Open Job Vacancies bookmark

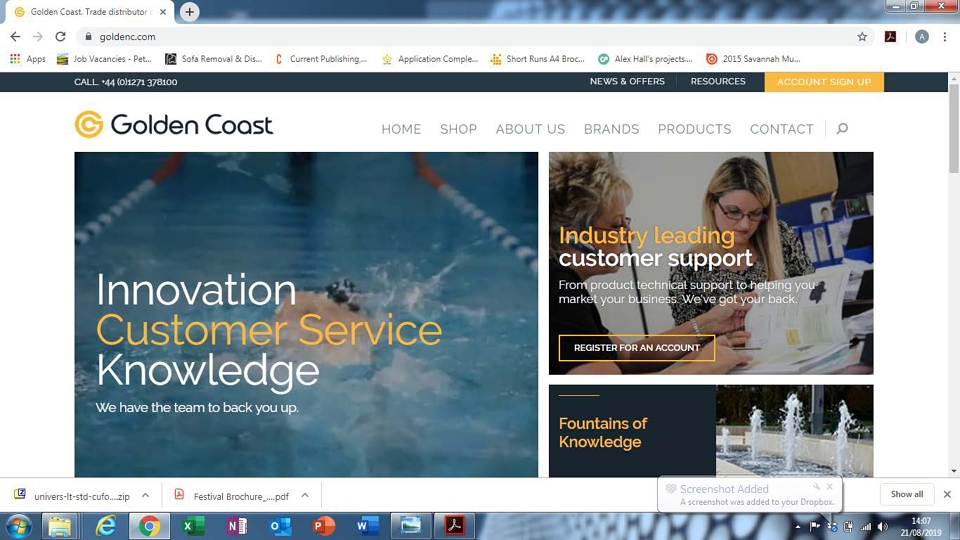pyautogui.click(x=104, y=59)
